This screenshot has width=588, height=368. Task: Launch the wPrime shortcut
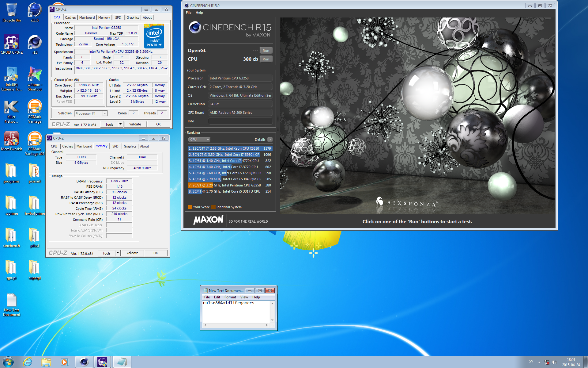click(35, 79)
